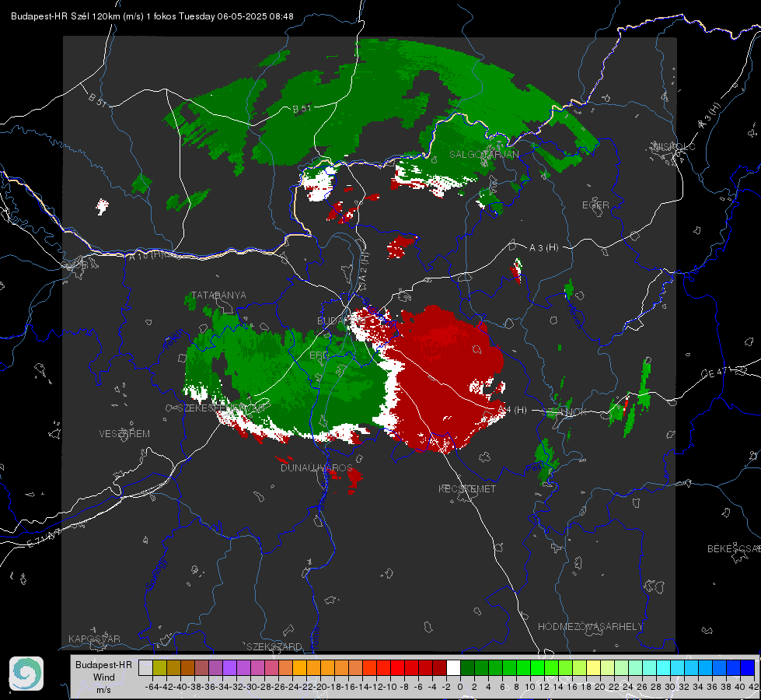The height and width of the screenshot is (700, 761).
Task: Click the radar title text with date 06-05-2025
Action: (152, 16)
